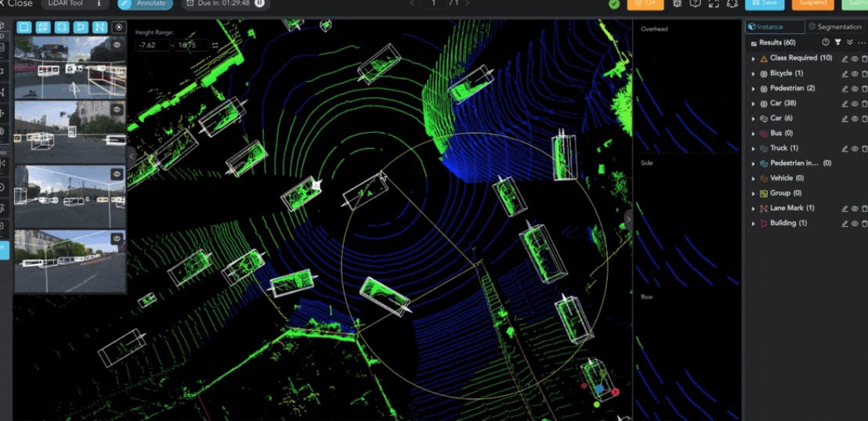Toggle eye on second camera view
868x421 pixels.
coord(117,110)
